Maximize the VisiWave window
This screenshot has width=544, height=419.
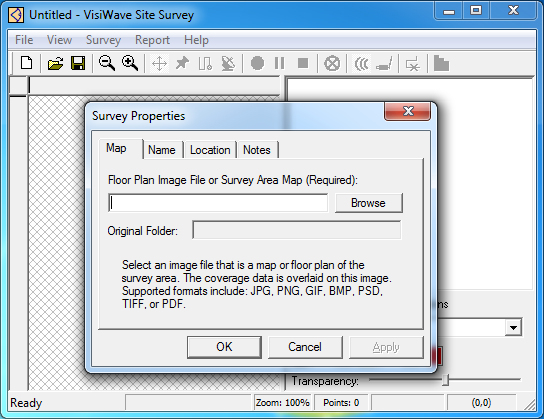coord(476,11)
